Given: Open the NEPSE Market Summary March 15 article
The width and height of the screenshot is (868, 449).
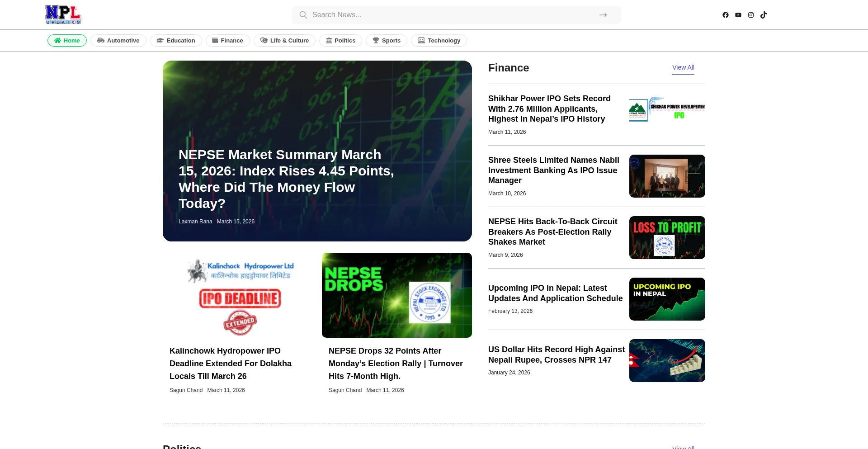Looking at the screenshot, I should tap(287, 179).
